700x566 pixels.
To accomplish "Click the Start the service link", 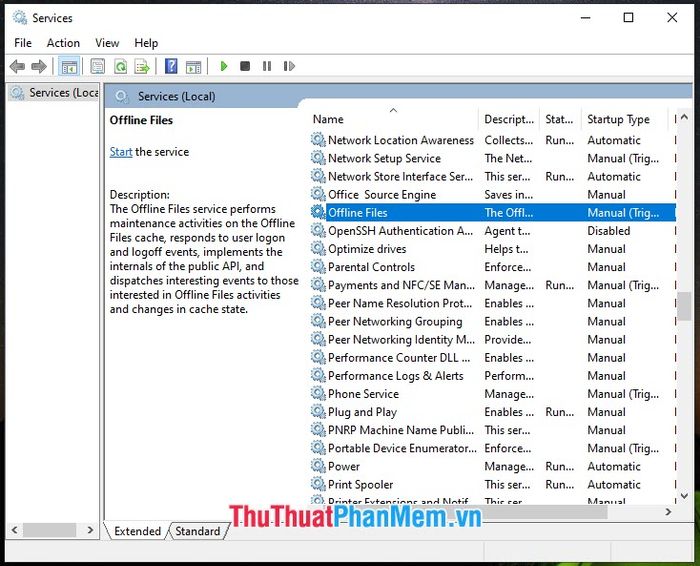I will 121,152.
